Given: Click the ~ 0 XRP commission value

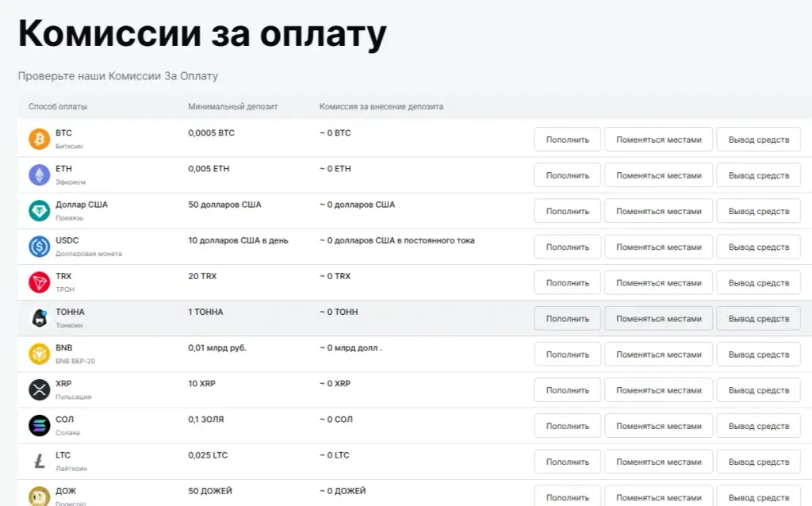Looking at the screenshot, I should coord(335,383).
